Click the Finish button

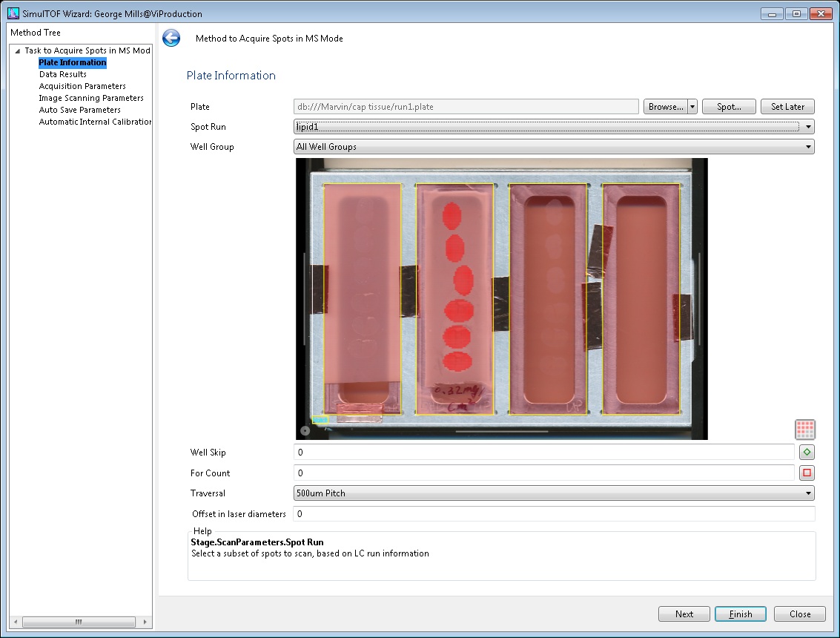click(741, 614)
